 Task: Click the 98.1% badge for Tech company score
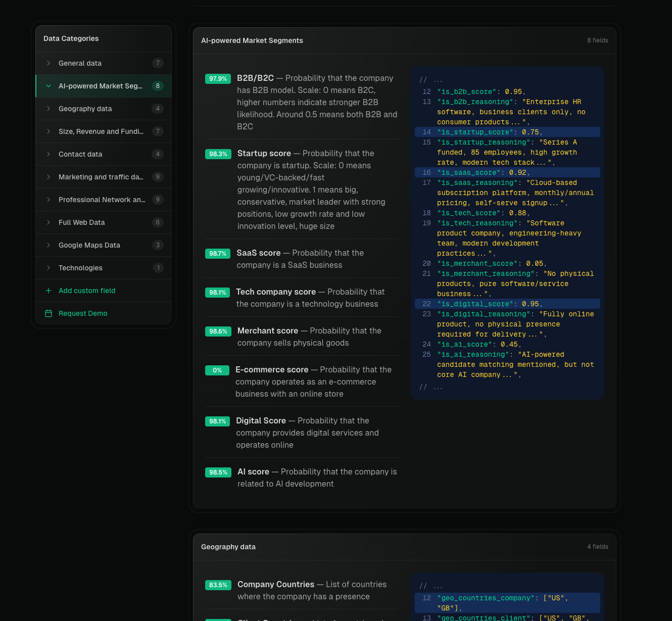pos(217,292)
